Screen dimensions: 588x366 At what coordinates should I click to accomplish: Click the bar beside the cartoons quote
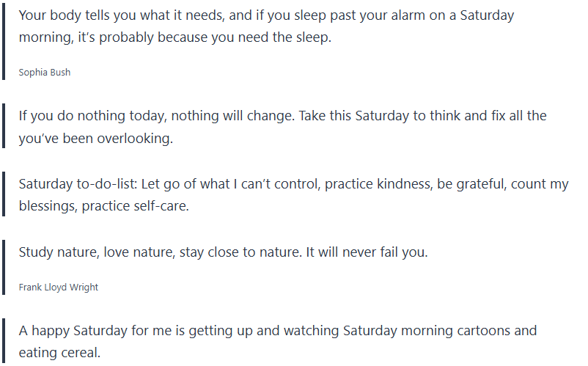click(4, 341)
